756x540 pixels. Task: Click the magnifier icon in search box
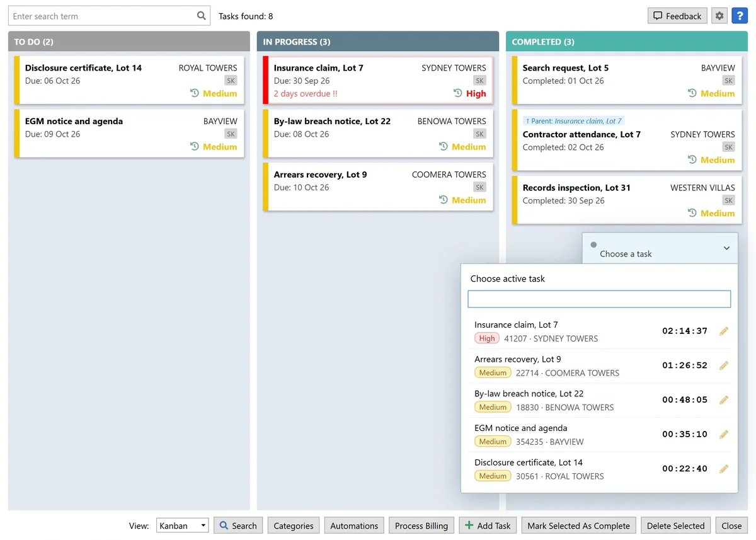coord(202,16)
